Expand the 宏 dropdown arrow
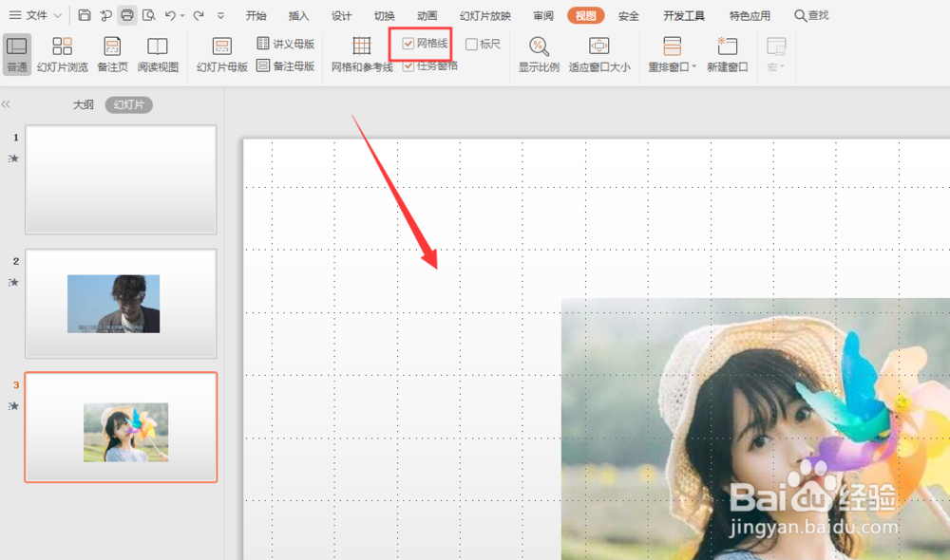This screenshot has width=950, height=560. pos(782,66)
